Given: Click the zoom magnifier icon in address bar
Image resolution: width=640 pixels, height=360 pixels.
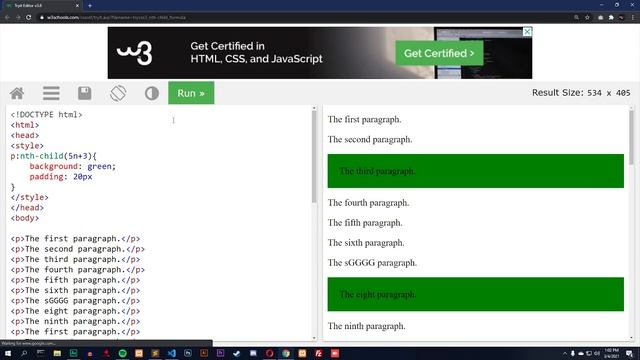Looking at the screenshot, I should tap(576, 18).
